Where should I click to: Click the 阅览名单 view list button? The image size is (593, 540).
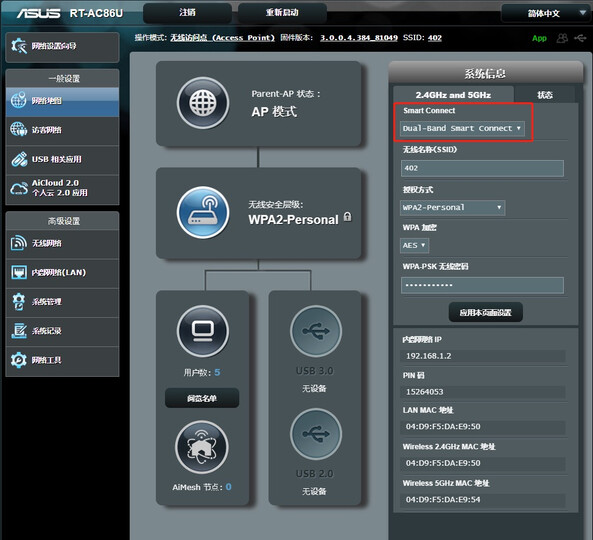[202, 398]
